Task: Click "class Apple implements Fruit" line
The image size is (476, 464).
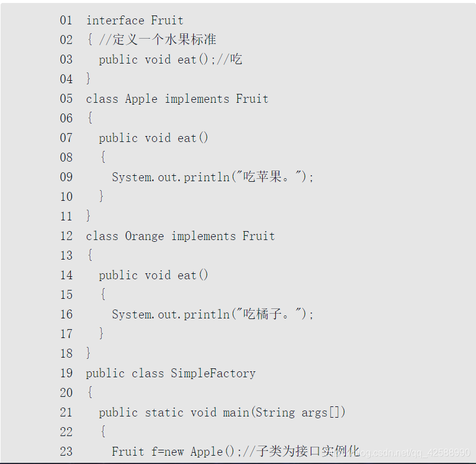Action: 177,99
